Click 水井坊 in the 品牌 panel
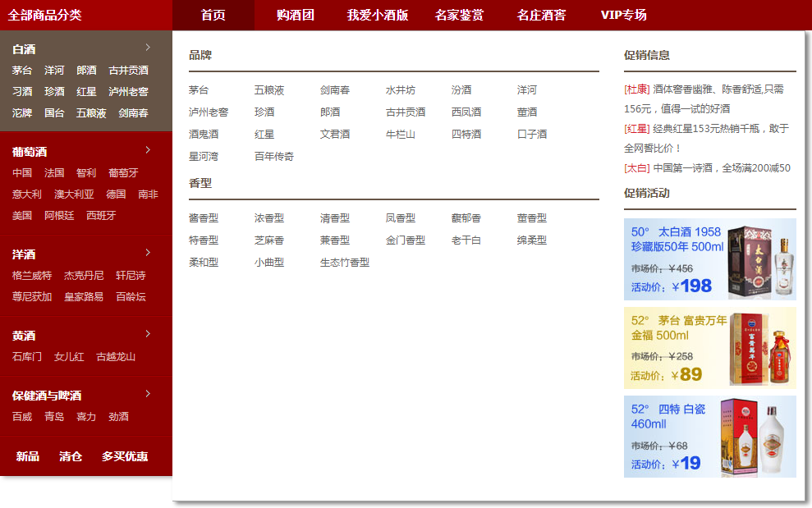Screen dimensions: 812x508 (401, 90)
